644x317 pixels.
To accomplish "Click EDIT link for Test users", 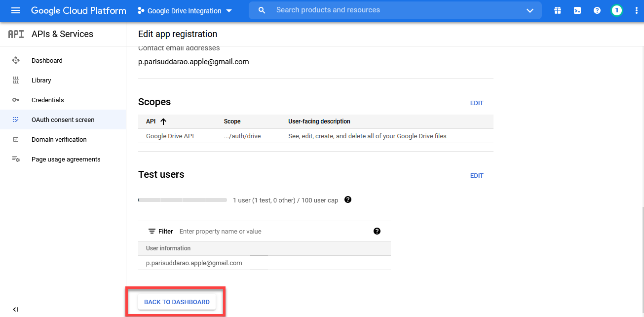I will pos(477,176).
